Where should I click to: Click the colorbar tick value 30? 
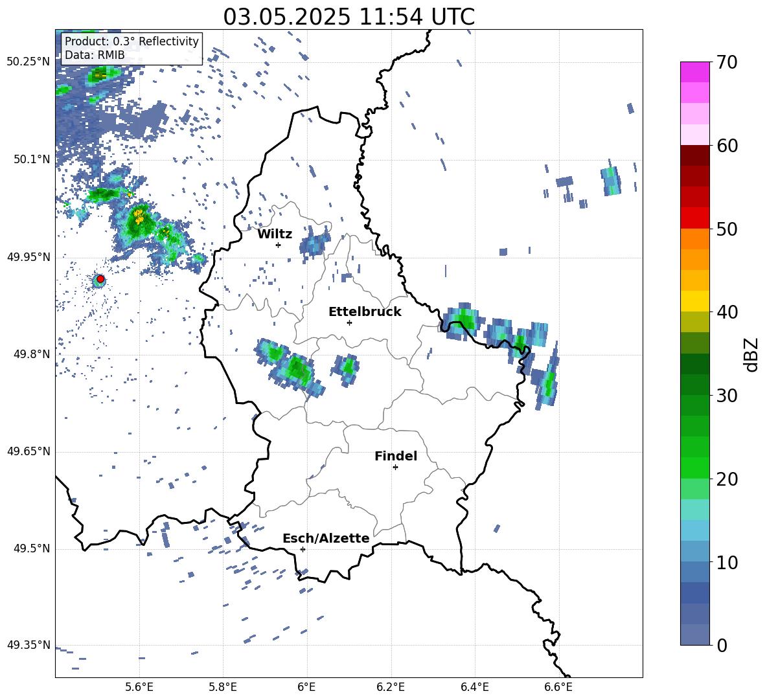(727, 396)
